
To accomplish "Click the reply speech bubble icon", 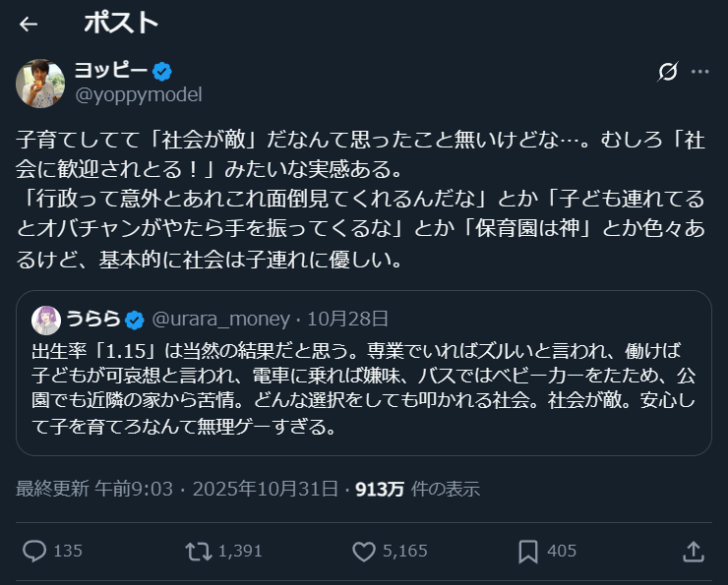I will tap(34, 551).
